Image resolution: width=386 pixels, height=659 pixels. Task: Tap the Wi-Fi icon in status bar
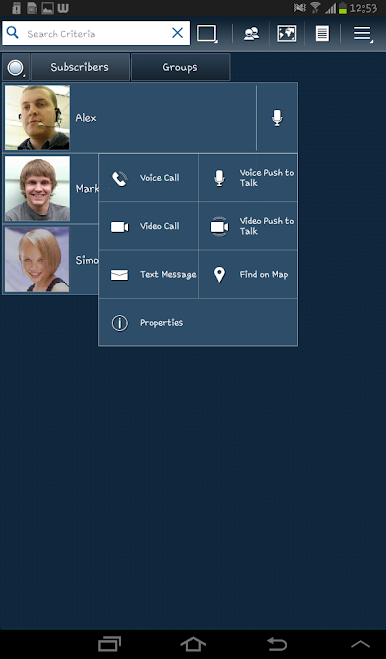(x=315, y=8)
